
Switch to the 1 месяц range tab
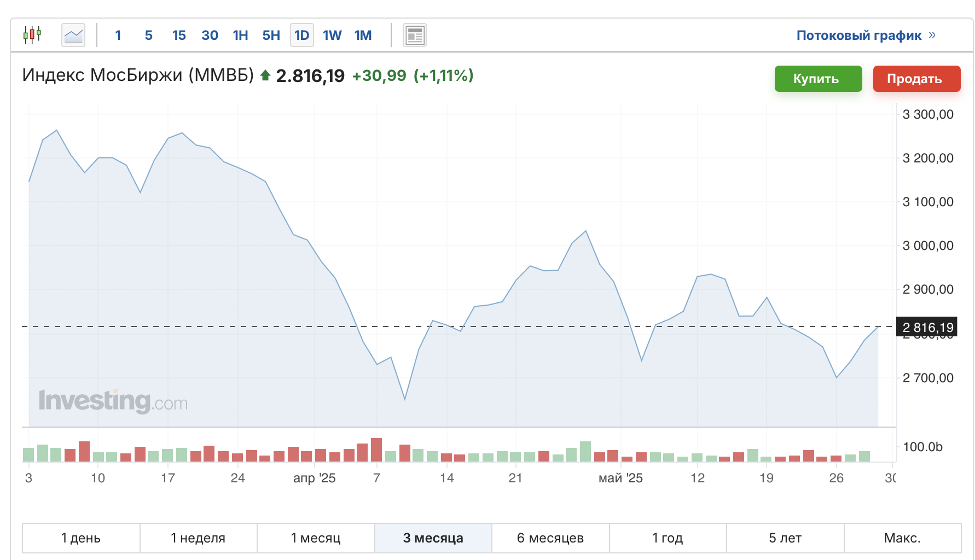click(316, 538)
